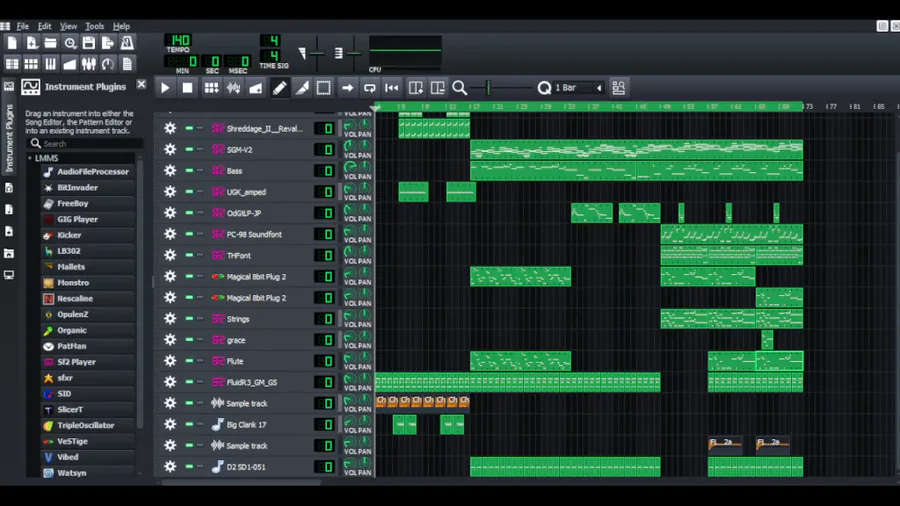
Task: Add a pattern track in song editor toolbar
Action: [211, 88]
